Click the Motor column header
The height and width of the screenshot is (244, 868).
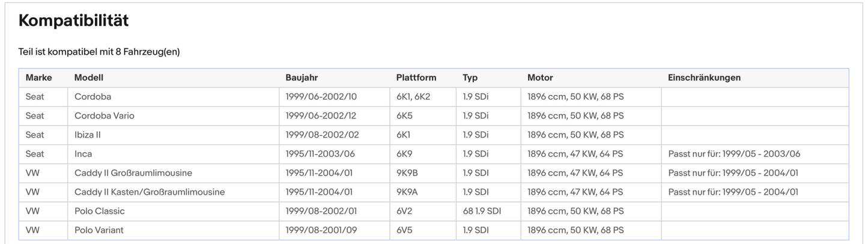point(540,78)
